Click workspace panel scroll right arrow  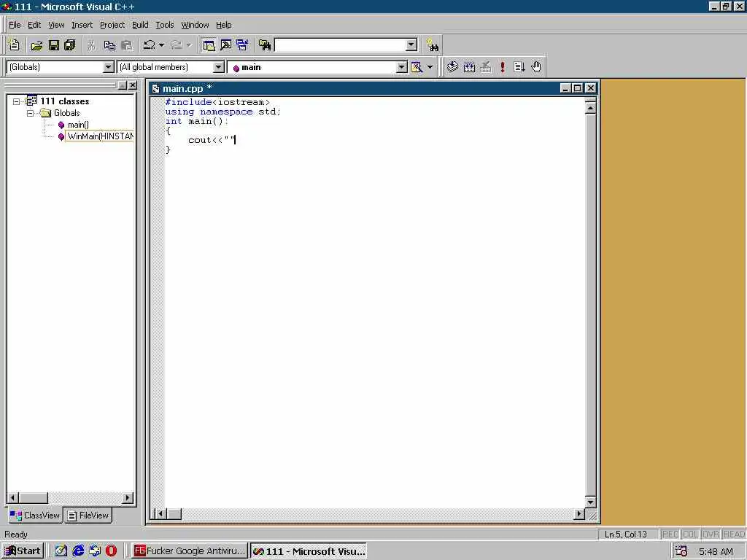pyautogui.click(x=127, y=498)
